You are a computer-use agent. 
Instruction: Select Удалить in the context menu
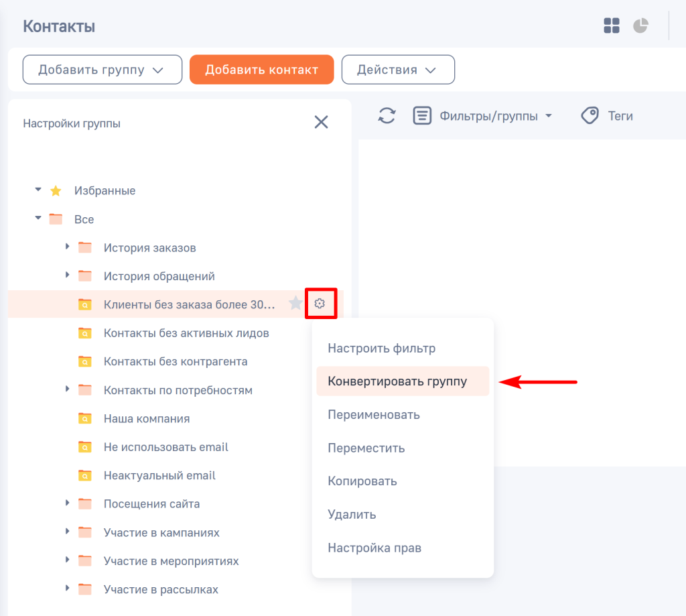352,515
